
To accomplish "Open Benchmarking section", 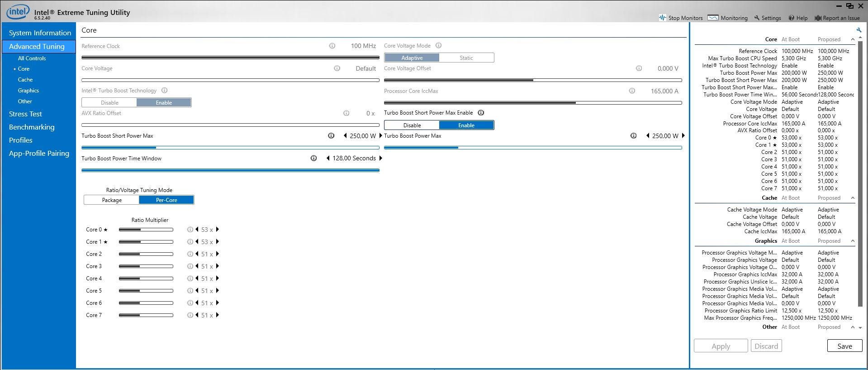I will pos(32,127).
